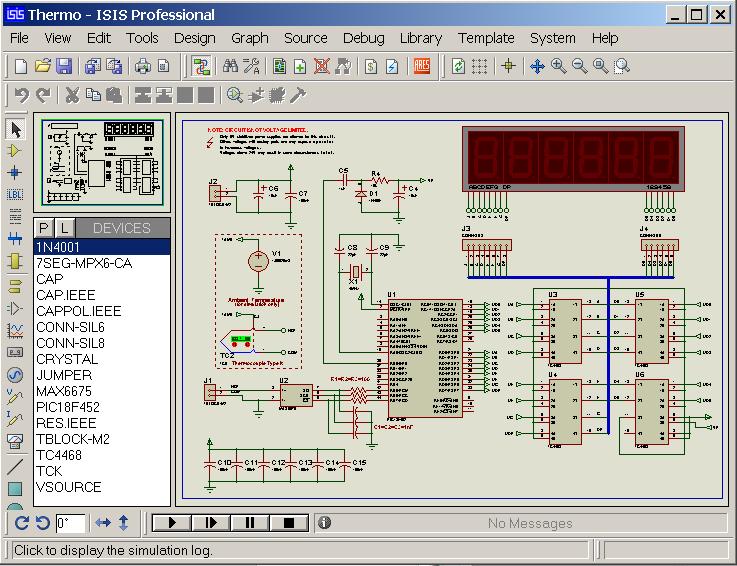This screenshot has height=566, width=737.
Task: Click the Zoom In magnifier icon
Action: (x=558, y=66)
